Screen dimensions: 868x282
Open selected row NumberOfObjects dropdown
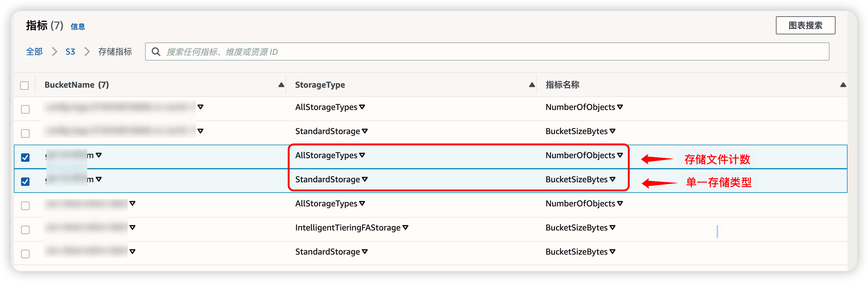pos(620,155)
